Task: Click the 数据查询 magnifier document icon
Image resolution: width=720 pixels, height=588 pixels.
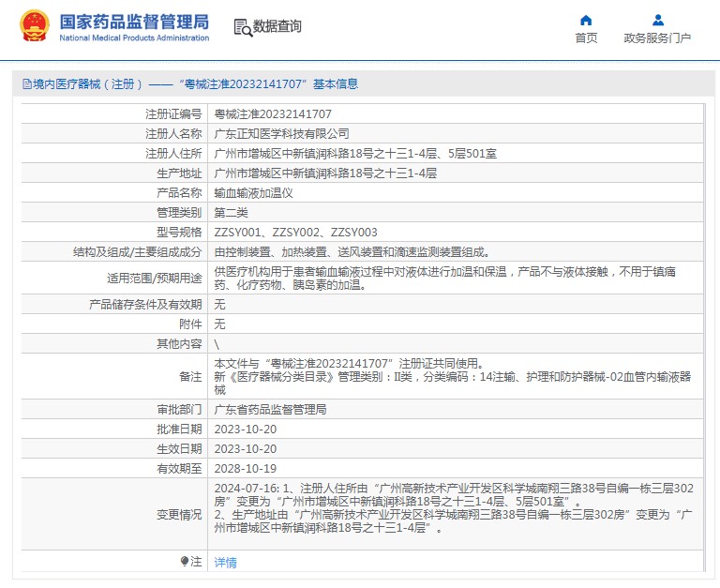Action: click(x=242, y=27)
